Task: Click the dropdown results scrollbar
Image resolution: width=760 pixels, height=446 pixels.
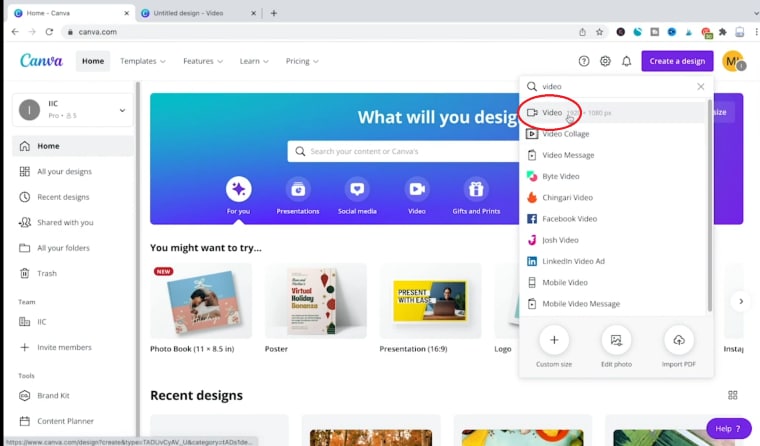Action: tap(710, 206)
